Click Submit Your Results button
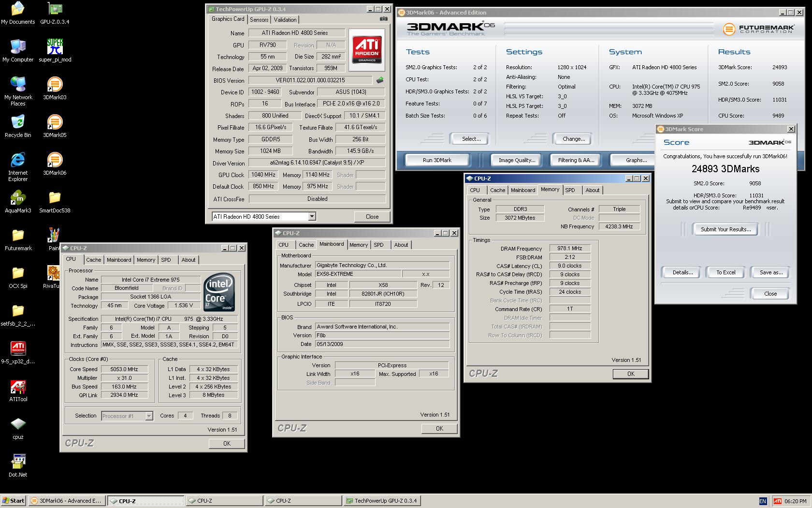 725,229
